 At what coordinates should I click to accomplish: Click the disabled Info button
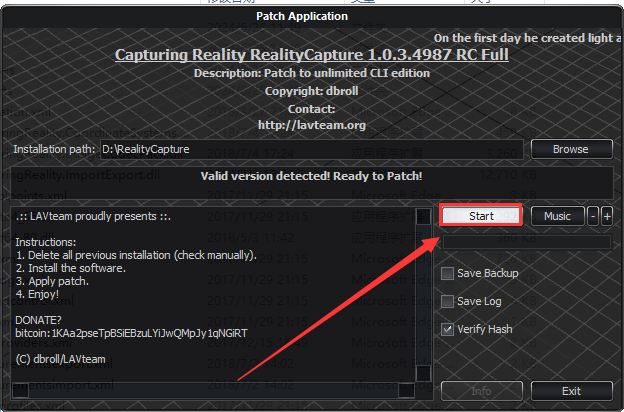[x=482, y=391]
